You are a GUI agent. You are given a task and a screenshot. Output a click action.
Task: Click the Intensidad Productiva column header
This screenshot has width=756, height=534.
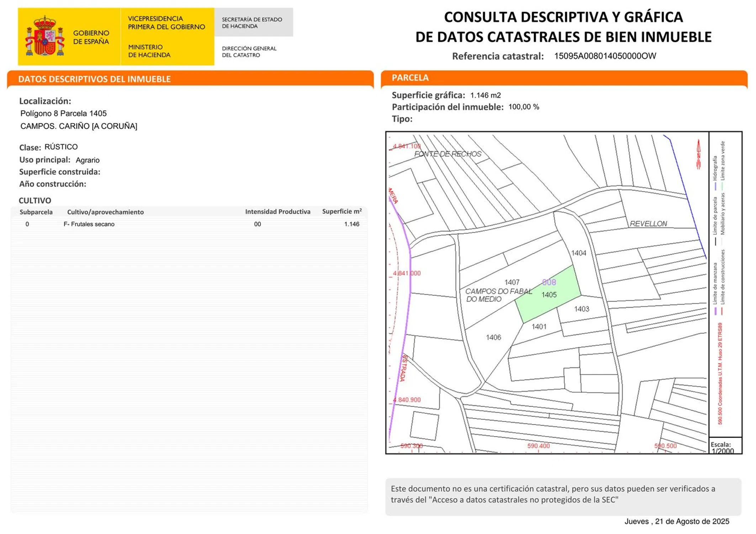tap(277, 212)
